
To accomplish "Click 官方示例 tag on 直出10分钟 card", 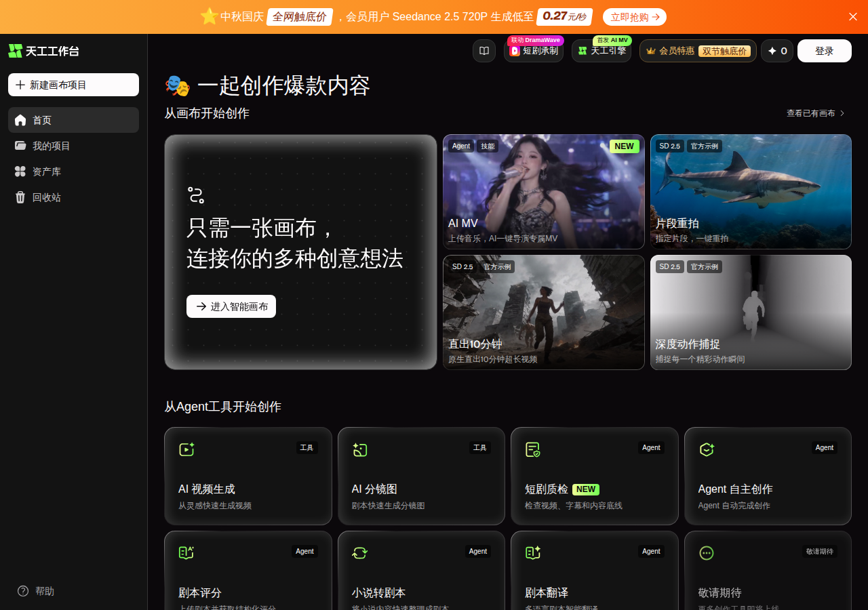I will point(497,266).
